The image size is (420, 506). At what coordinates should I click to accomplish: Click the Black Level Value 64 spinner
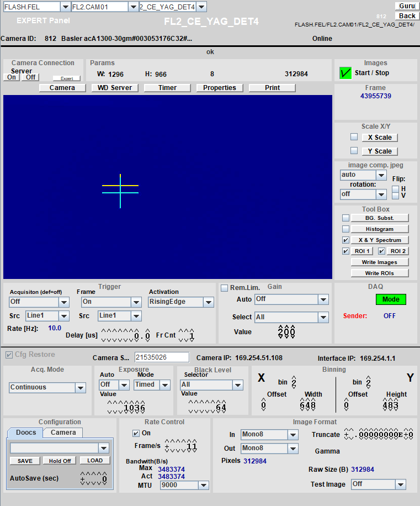208,407
